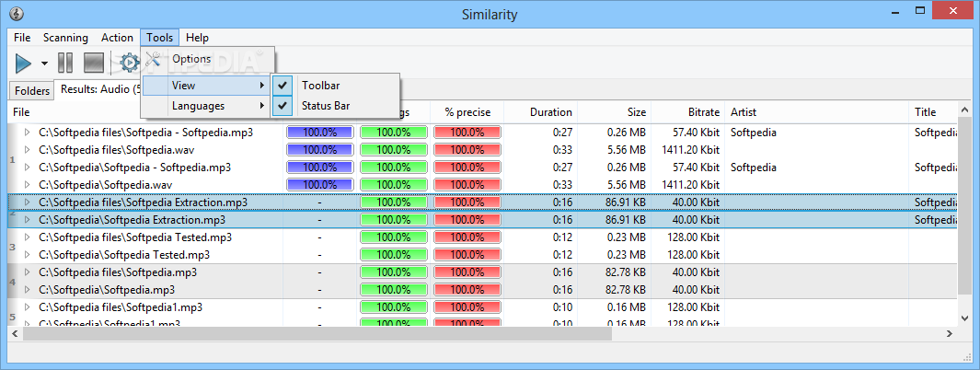Click red 100.0% bar of C:\Softpedia\Softpedia.mp3
Image resolution: width=980 pixels, height=370 pixels.
467,290
